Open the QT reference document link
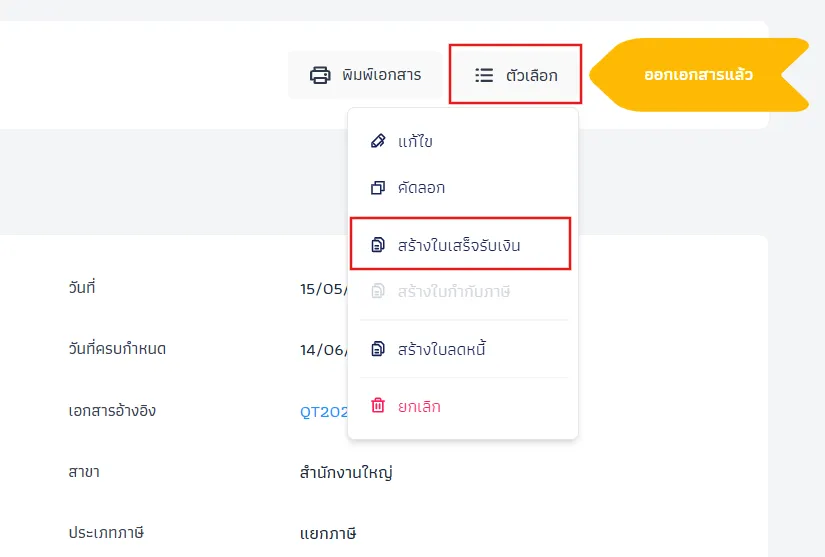This screenshot has height=557, width=825. point(324,411)
